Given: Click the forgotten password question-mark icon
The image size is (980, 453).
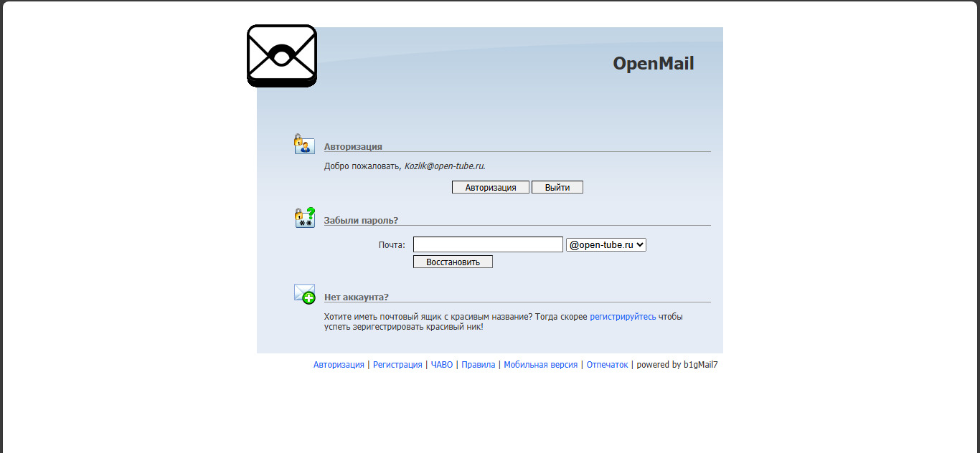Looking at the screenshot, I should [305, 218].
